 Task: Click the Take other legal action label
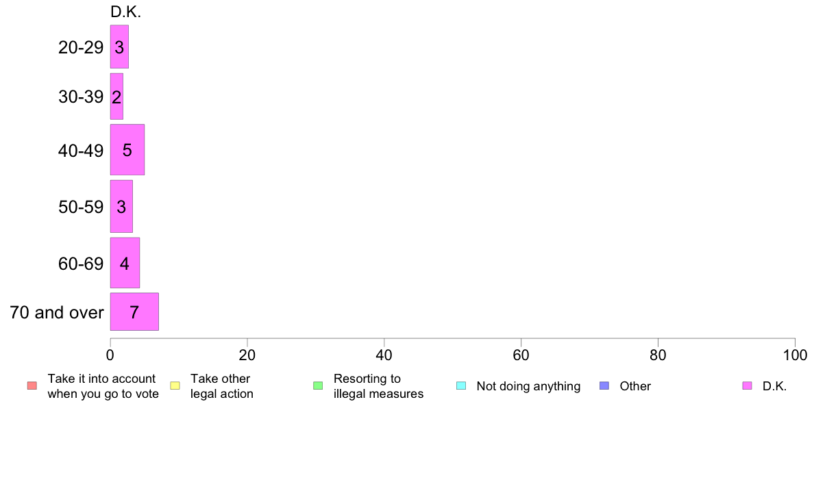(x=222, y=386)
